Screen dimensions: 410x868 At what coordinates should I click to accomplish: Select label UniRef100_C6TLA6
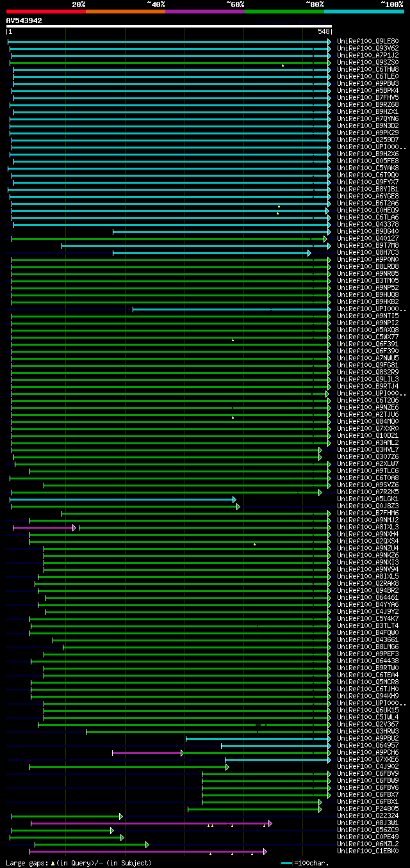pyautogui.click(x=368, y=218)
